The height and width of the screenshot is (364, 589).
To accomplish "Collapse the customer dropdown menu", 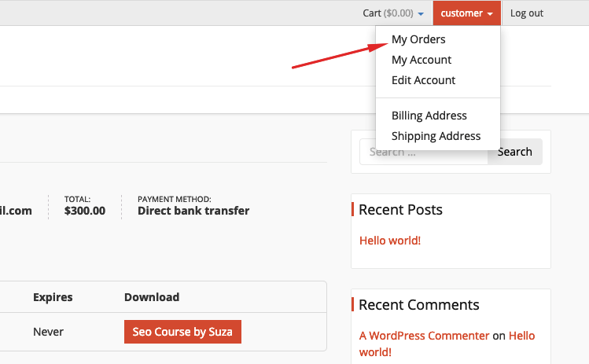I will (466, 13).
